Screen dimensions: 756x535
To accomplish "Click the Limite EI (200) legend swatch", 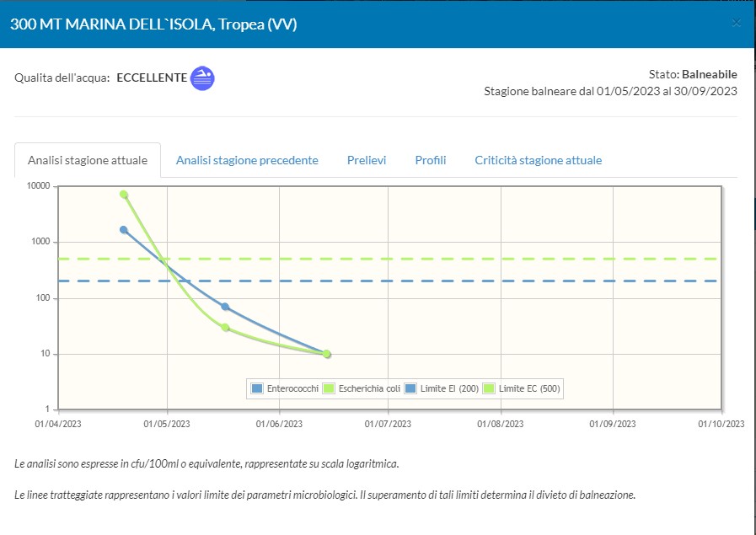I will [410, 388].
